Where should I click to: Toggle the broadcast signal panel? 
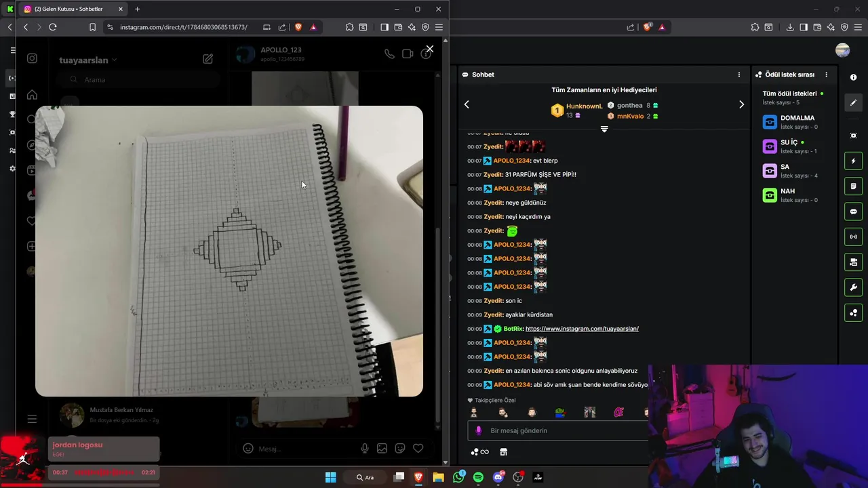pos(853,237)
